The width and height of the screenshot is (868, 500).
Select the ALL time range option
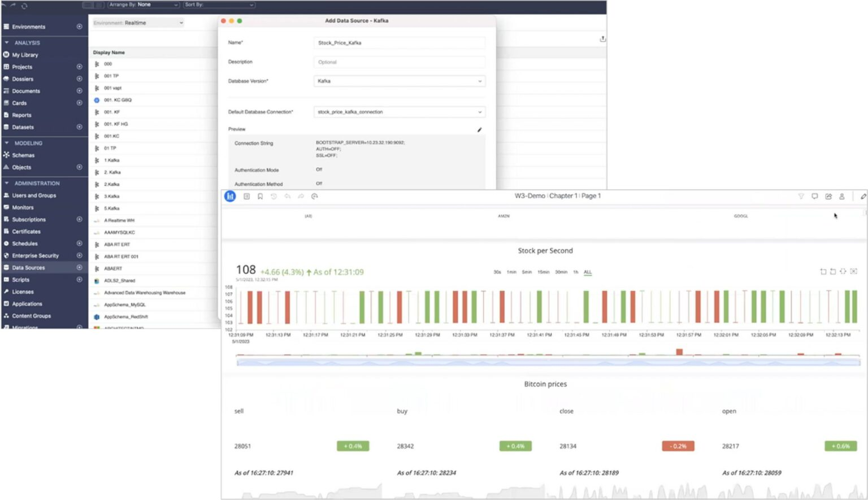click(x=588, y=272)
